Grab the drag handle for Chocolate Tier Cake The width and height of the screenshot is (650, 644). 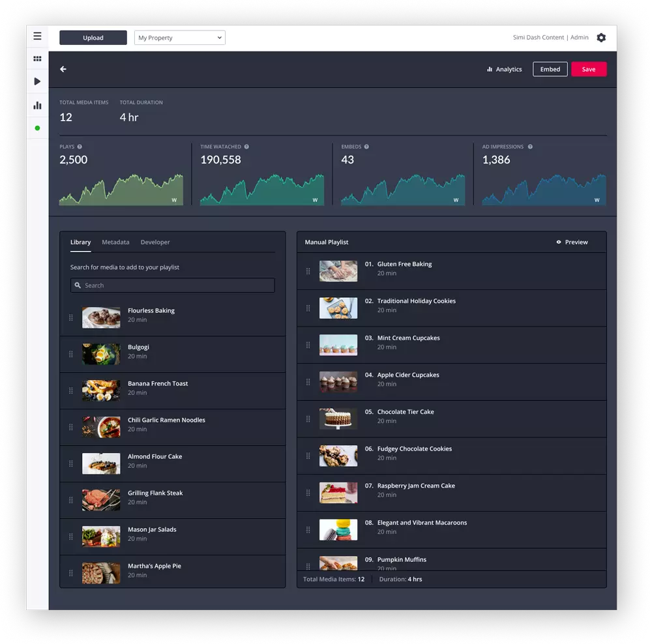(308, 418)
